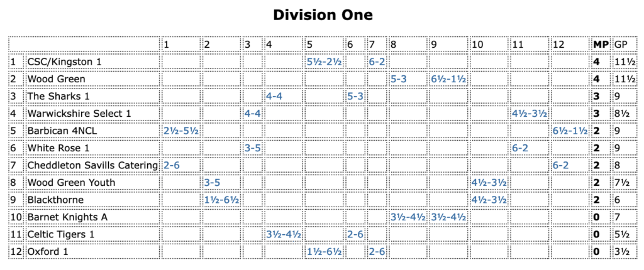Screen dimensions: 644x270
Task: Open Barnet Knights A's 3½-4½ result vs Blackthorne
Action: click(x=448, y=217)
